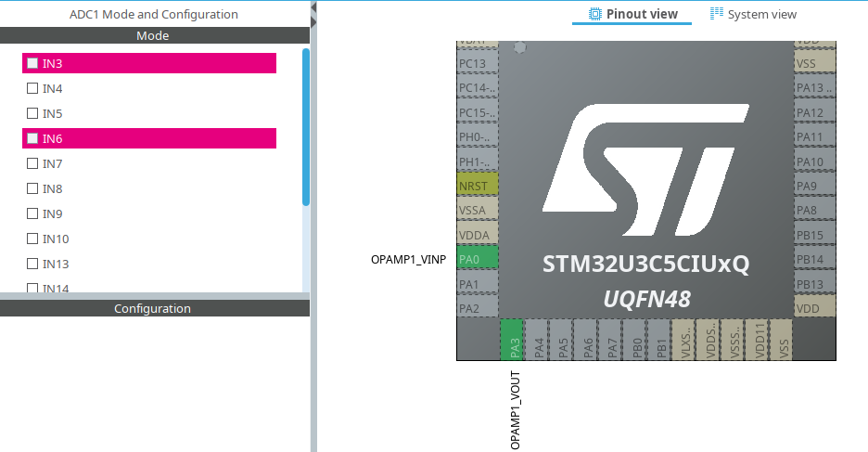Click the PB0 pin at bottom
This screenshot has width=868, height=452.
635,340
